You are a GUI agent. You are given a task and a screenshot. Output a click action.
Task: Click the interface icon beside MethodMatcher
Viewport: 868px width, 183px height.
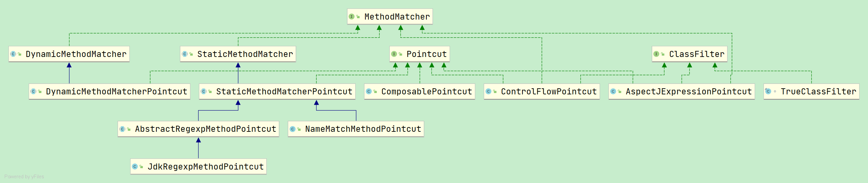pyautogui.click(x=351, y=17)
